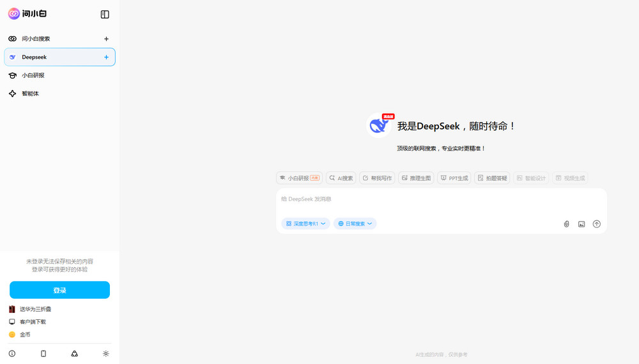Open the 金币 coins link
639x364 pixels.
pos(20,334)
